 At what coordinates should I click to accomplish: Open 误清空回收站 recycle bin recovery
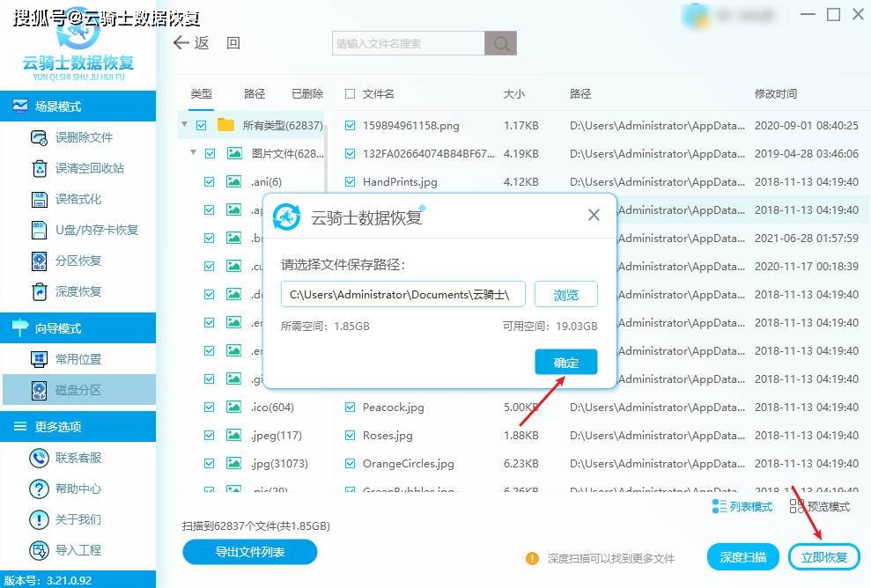(x=39, y=168)
